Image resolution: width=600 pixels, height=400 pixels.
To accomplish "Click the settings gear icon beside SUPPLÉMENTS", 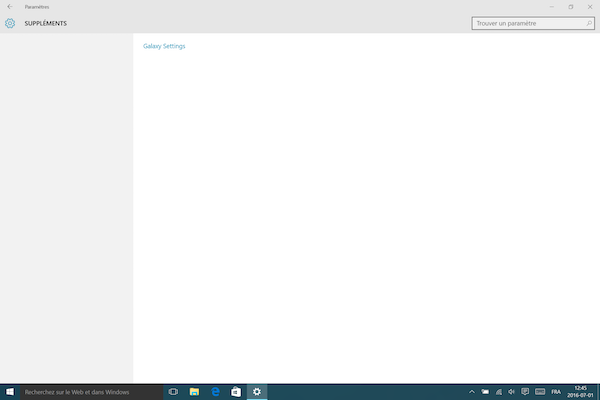I will click(x=10, y=23).
